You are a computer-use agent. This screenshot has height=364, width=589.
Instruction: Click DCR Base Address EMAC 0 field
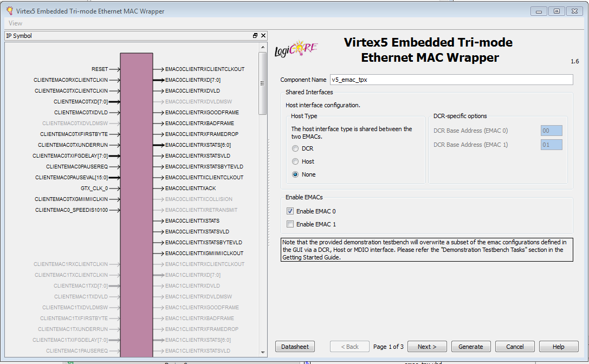click(x=552, y=131)
